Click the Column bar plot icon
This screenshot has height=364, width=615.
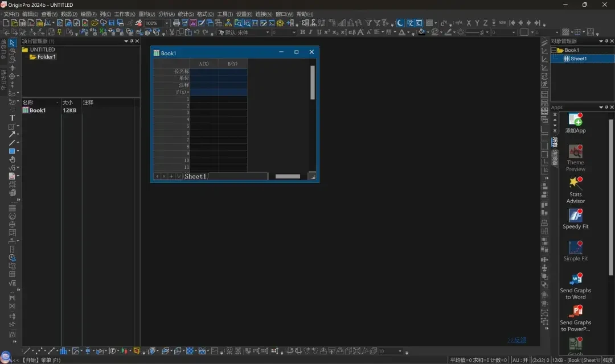[63, 351]
